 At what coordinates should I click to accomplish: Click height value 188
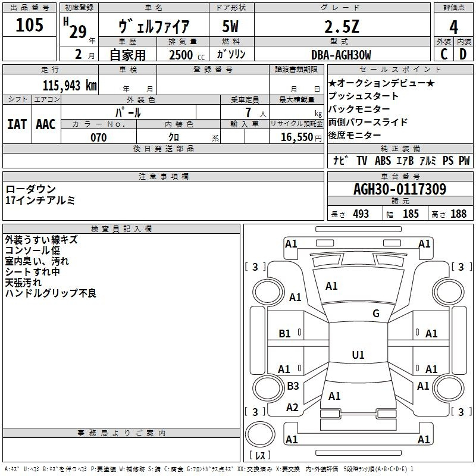458,214
